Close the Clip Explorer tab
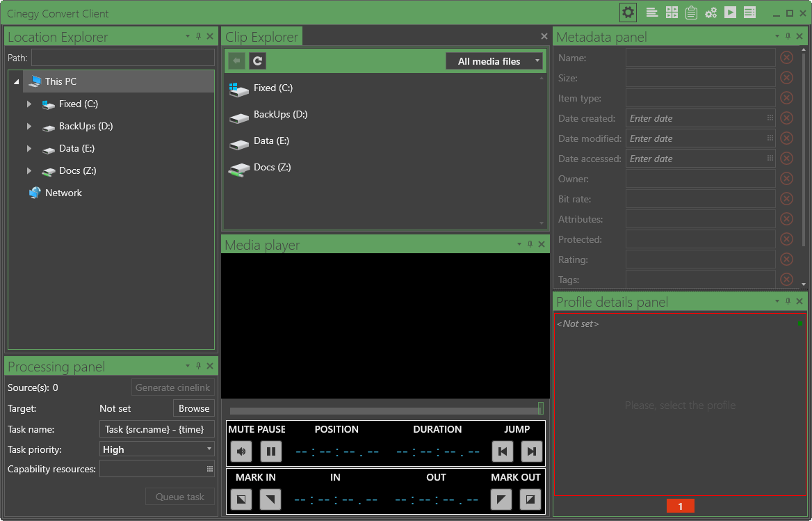 coord(544,36)
